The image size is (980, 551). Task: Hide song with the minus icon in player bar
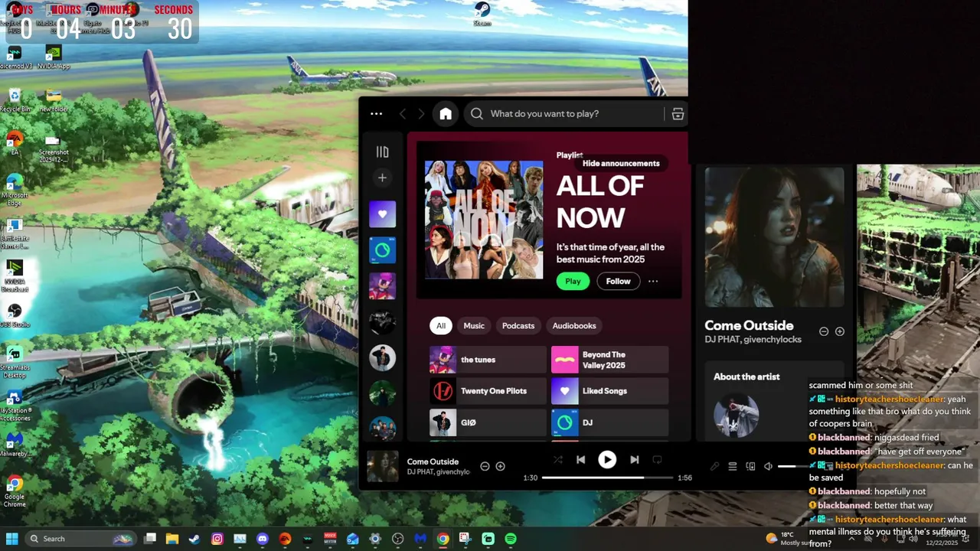pos(485,466)
